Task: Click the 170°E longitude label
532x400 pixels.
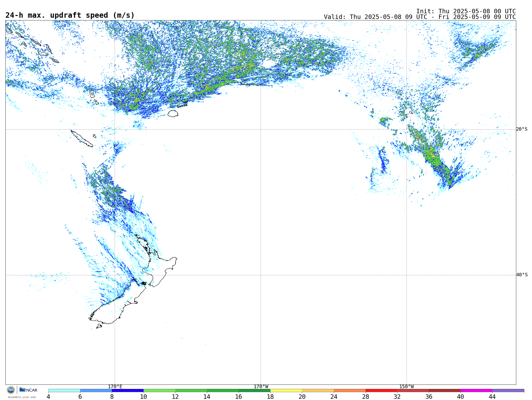Action: (x=115, y=387)
